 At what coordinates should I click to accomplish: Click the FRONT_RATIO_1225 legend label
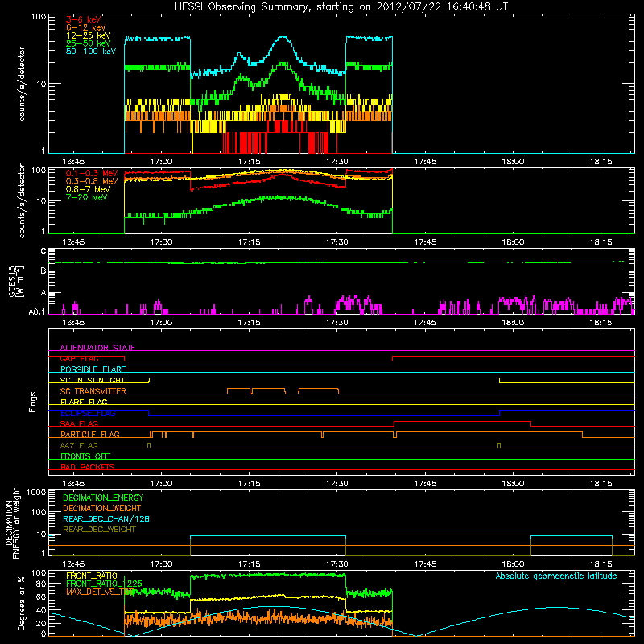coord(104,584)
